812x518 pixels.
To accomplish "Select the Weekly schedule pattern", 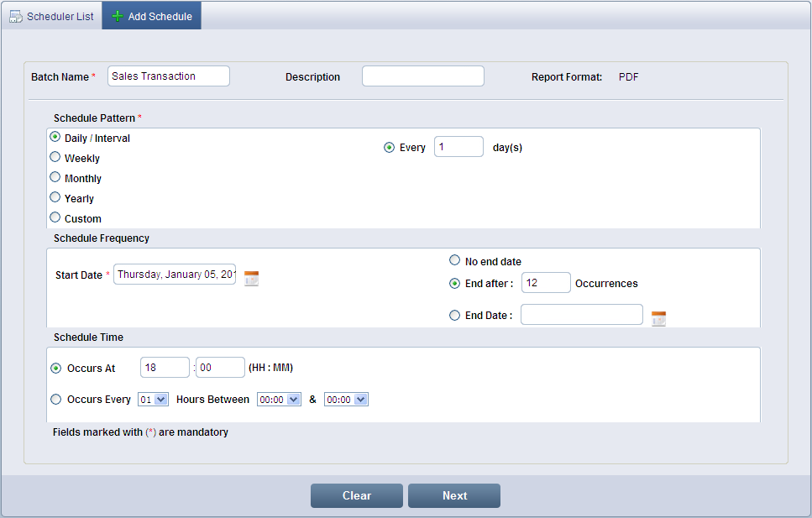I will pyautogui.click(x=55, y=157).
